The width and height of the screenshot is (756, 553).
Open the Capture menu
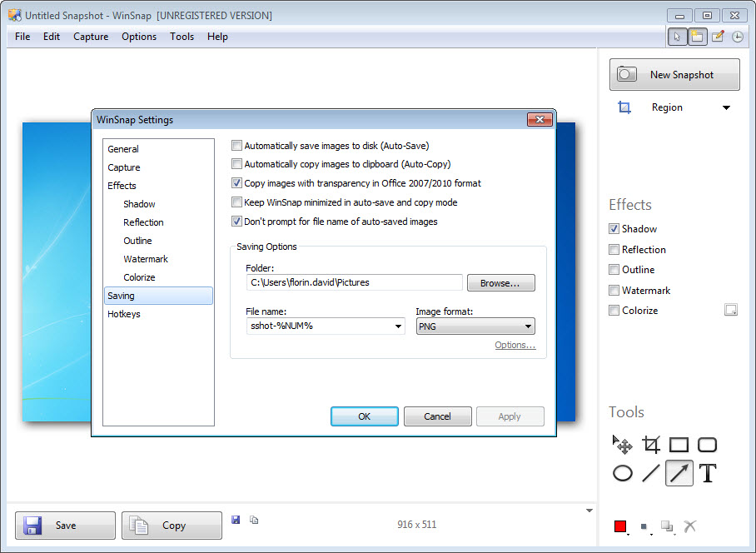[91, 37]
